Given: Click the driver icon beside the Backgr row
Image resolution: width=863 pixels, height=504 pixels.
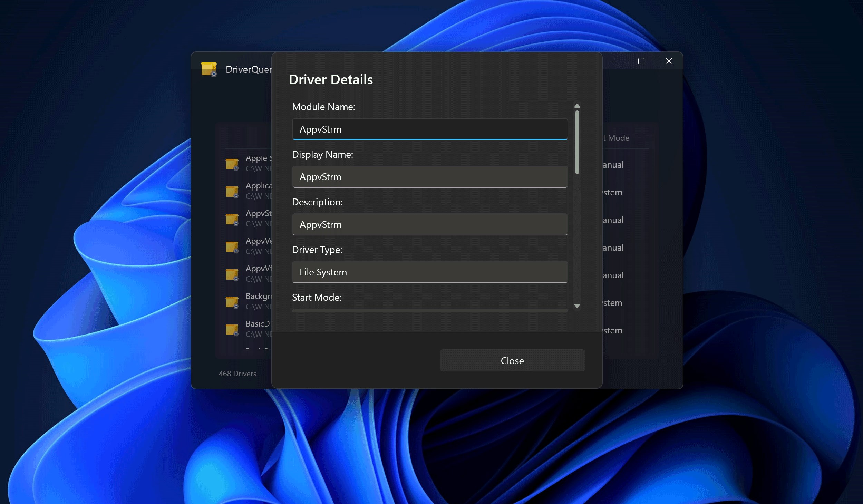Looking at the screenshot, I should [x=232, y=302].
